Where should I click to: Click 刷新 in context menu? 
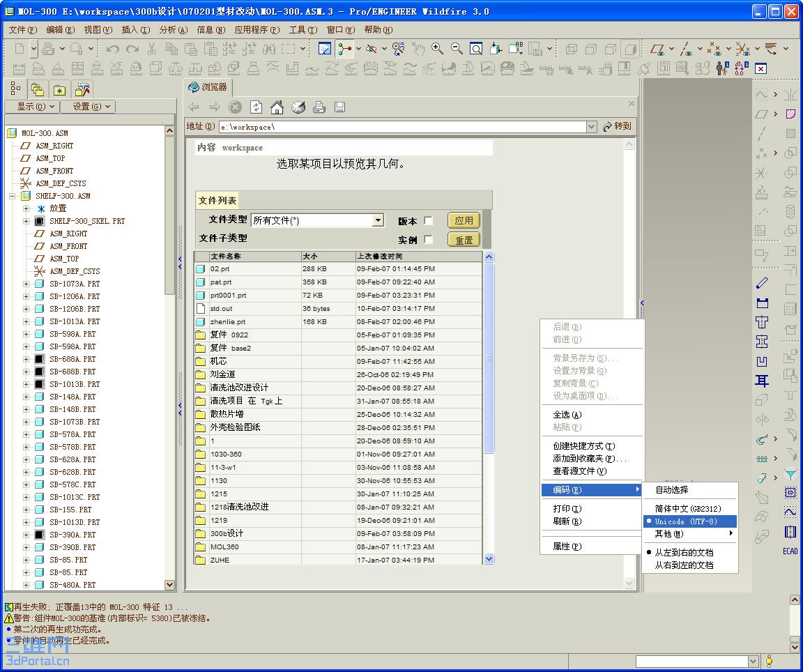point(592,521)
